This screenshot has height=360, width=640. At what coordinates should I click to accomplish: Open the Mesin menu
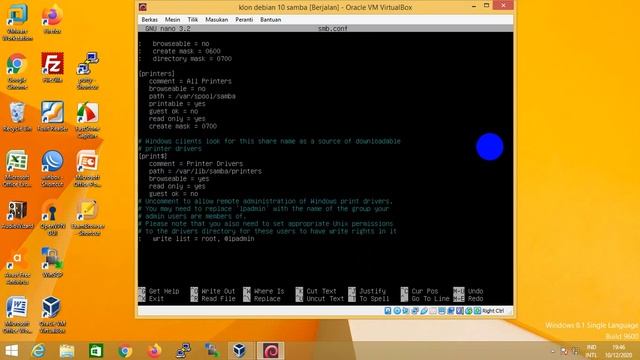click(x=172, y=20)
